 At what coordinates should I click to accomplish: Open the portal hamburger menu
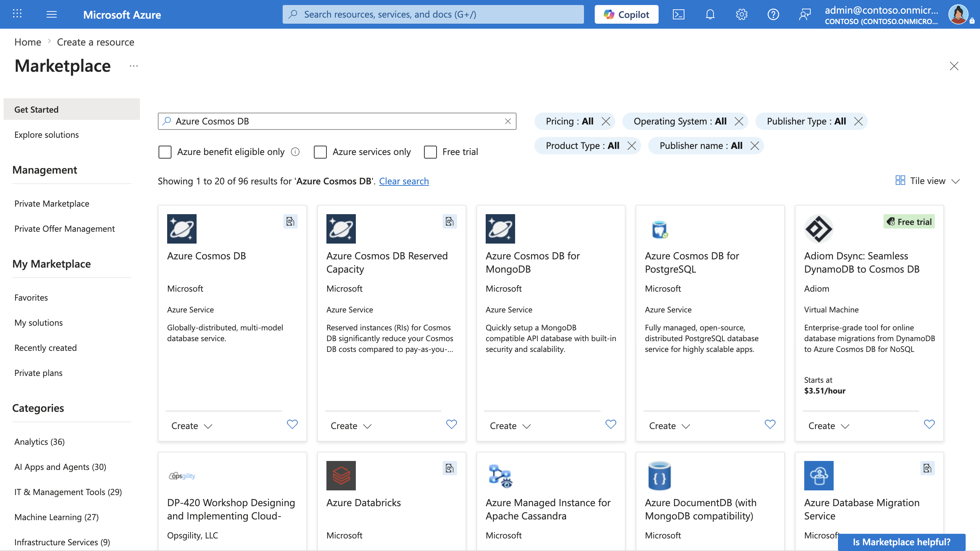pos(51,14)
